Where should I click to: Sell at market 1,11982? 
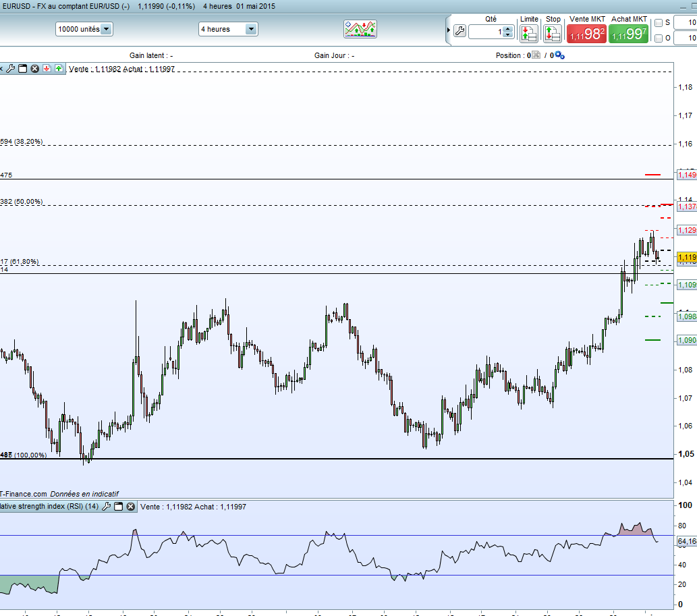tap(587, 34)
